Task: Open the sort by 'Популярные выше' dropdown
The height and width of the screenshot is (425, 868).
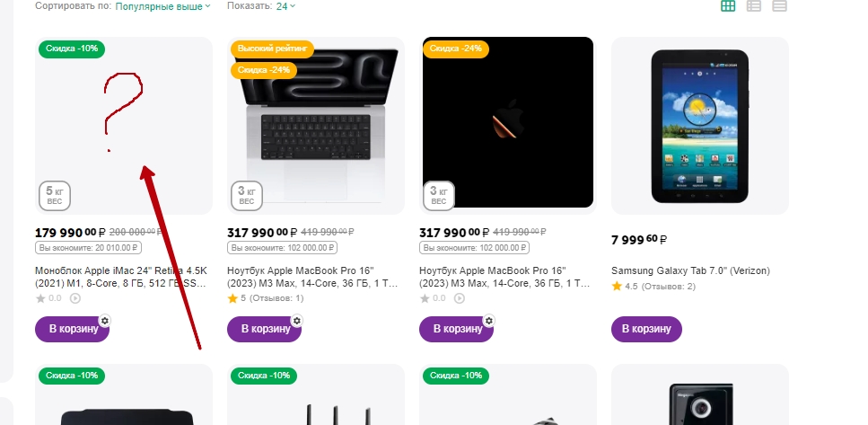Action: pos(162,6)
